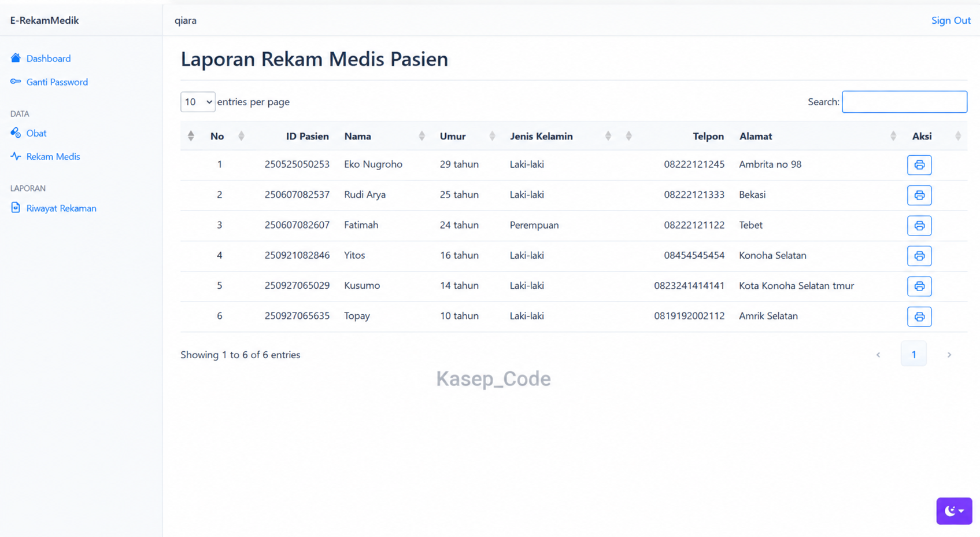Click the next page arrow
This screenshot has width=980, height=537.
tap(949, 355)
